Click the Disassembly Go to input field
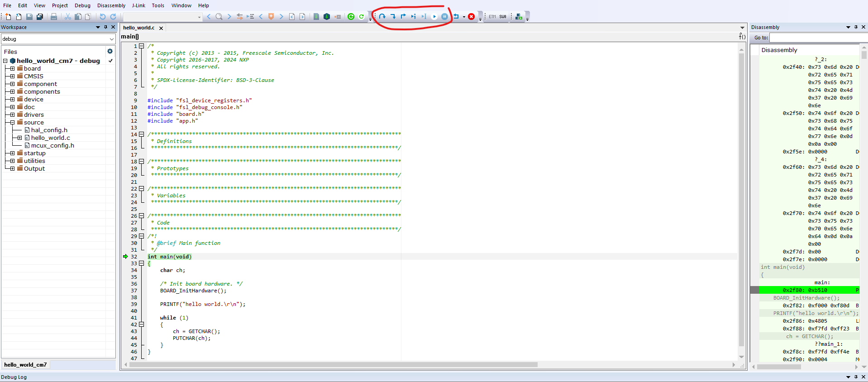 coord(814,38)
